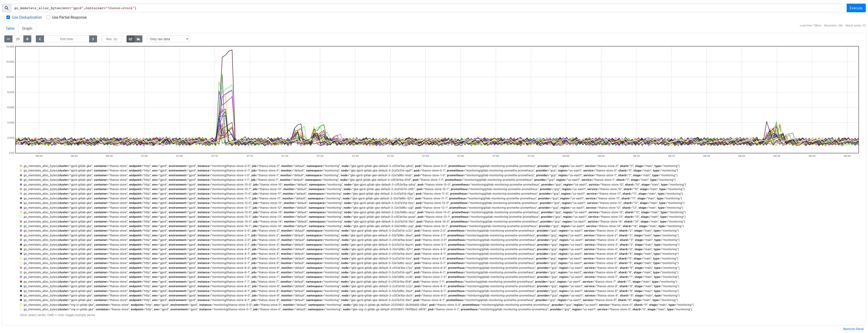Move end time backward with the left chevron
This screenshot has height=333, width=868.
coord(40,39)
